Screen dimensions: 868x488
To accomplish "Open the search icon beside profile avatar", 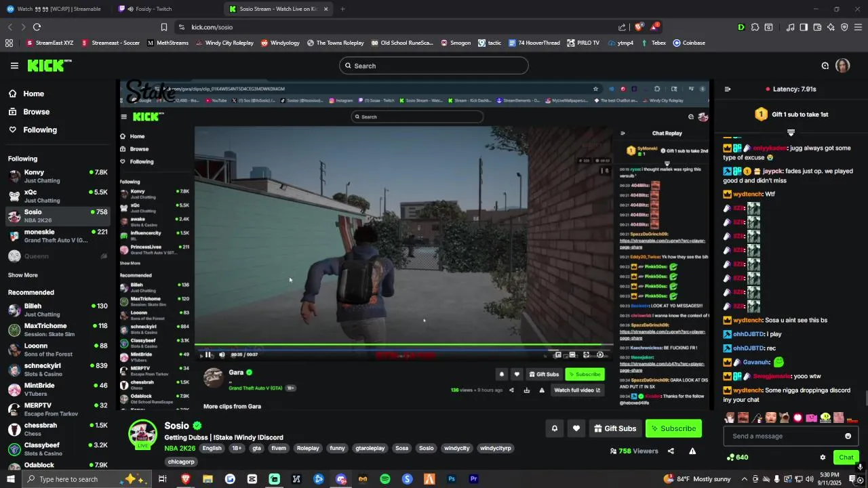I will (825, 66).
